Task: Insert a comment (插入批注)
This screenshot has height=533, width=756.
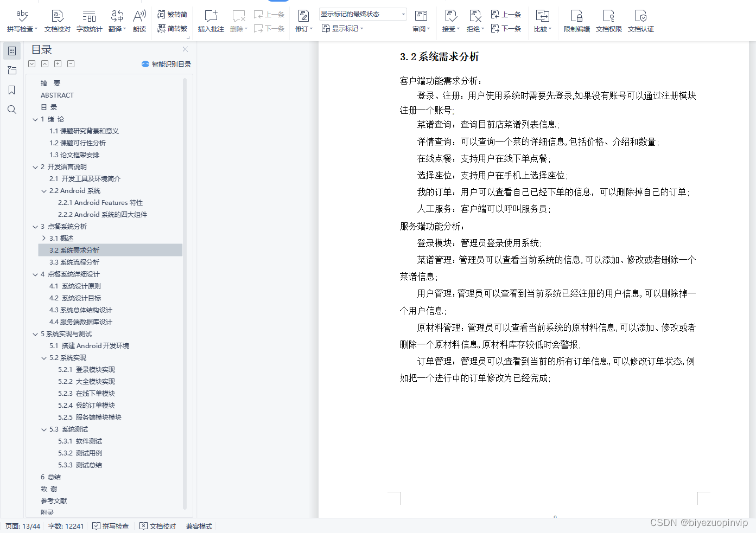Action: (211, 21)
